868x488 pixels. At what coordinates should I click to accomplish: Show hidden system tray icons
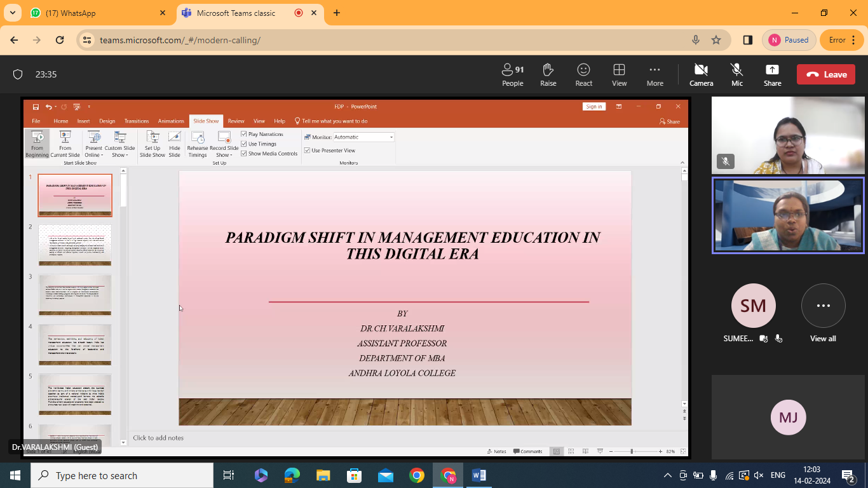667,475
